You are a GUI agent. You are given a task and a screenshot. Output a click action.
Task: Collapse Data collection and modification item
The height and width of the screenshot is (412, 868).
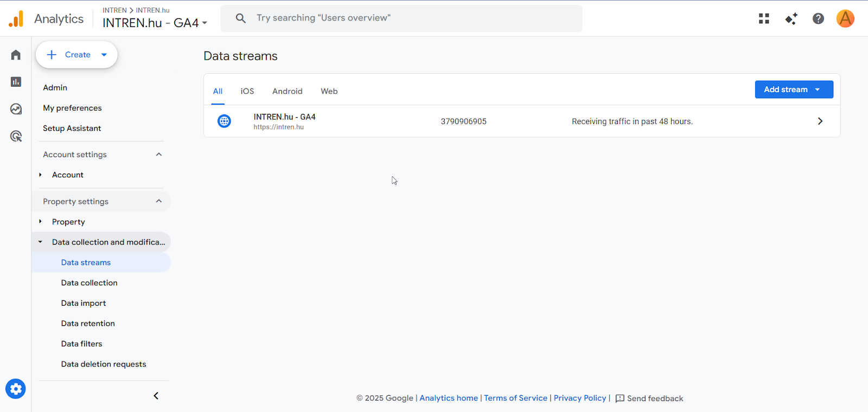40,242
